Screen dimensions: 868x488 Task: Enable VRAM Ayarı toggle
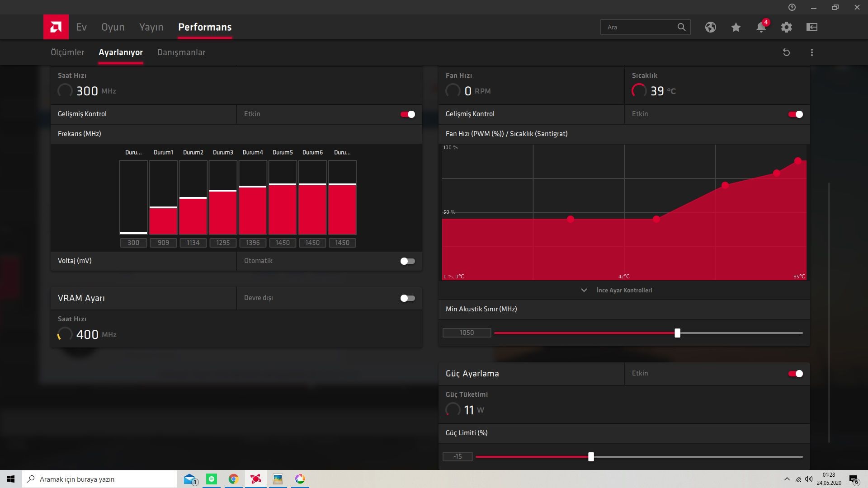(x=407, y=298)
